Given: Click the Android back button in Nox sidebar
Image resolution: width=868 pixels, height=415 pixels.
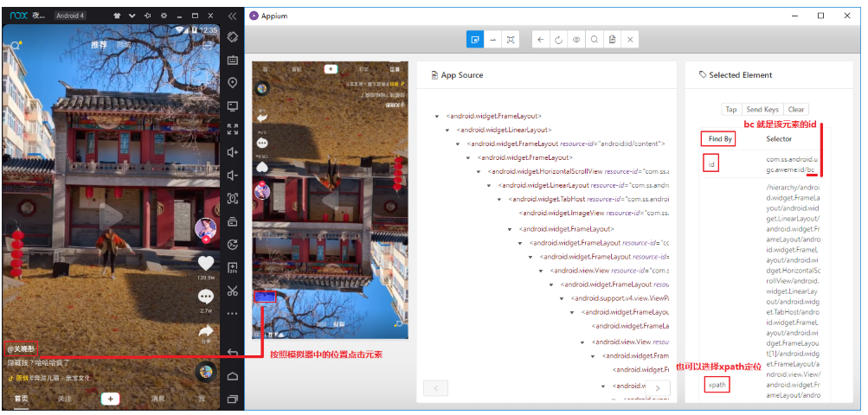Looking at the screenshot, I should click(x=233, y=353).
